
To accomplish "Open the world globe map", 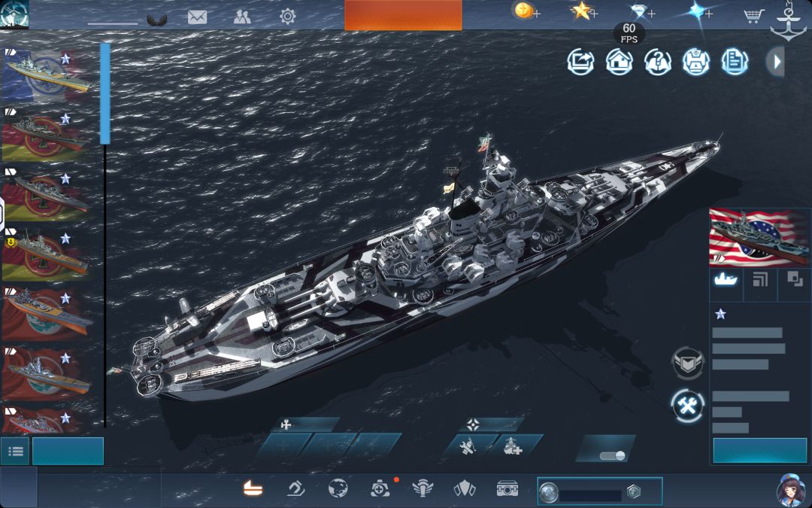I will point(338,488).
